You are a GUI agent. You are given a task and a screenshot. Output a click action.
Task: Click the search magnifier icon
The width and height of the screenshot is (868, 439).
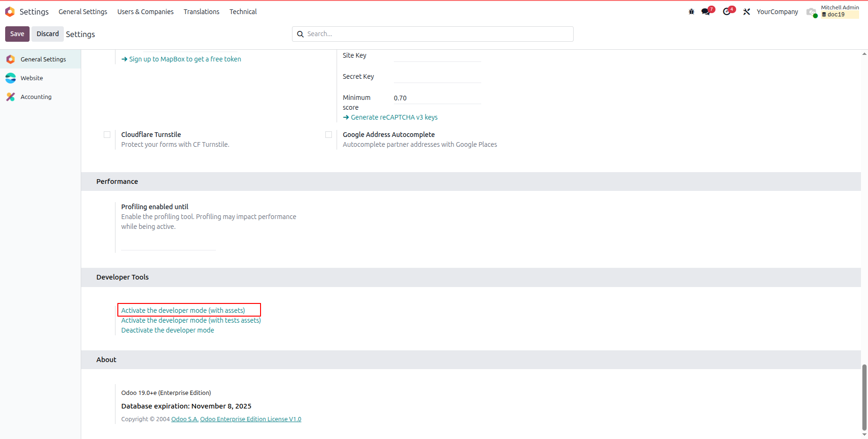(300, 34)
